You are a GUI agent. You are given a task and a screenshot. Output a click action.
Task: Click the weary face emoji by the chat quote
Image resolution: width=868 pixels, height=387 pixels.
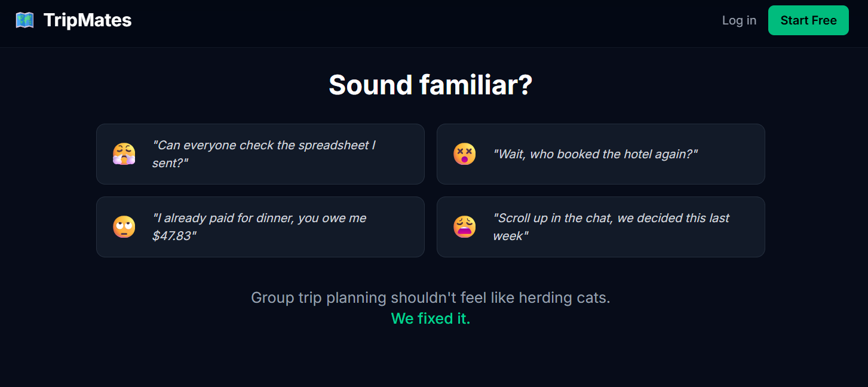pyautogui.click(x=464, y=227)
